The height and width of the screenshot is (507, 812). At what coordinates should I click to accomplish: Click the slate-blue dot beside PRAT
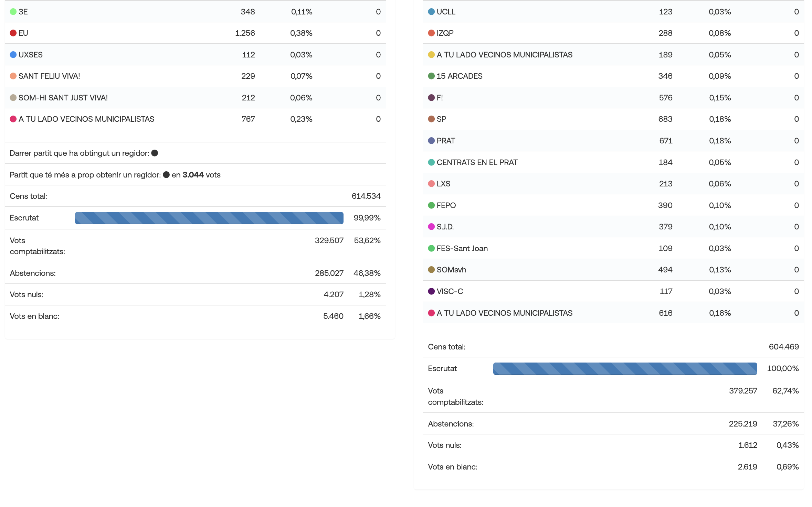431,141
